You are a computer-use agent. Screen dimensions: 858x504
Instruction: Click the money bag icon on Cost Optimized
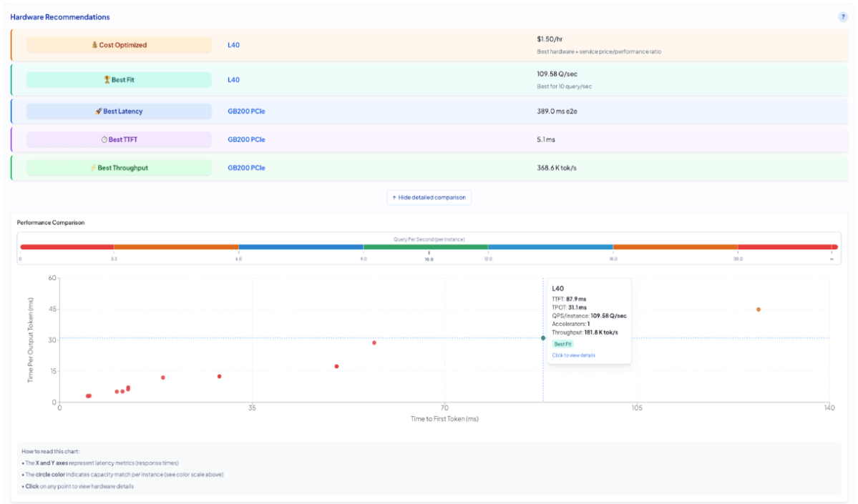pos(94,45)
